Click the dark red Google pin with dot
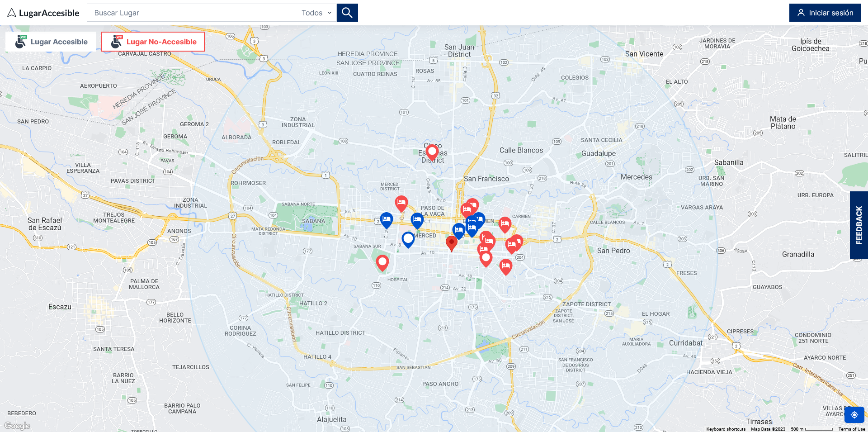This screenshot has height=432, width=868. 451,243
